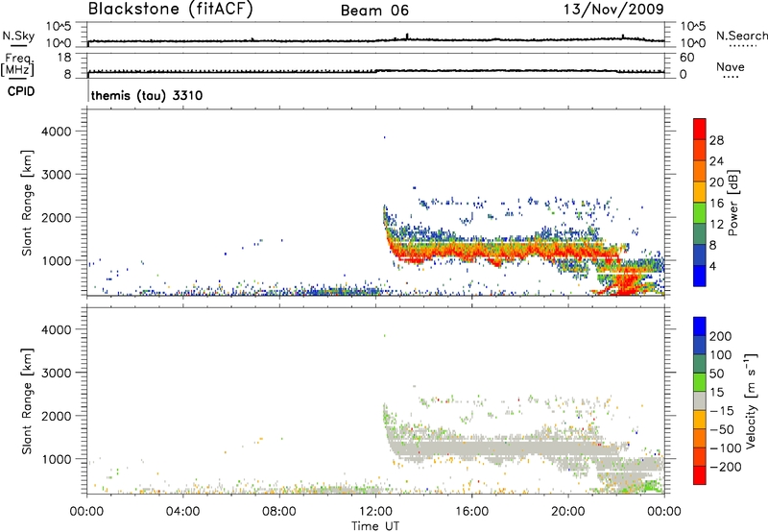Click the "3000" range tick on power panel
The width and height of the screenshot is (768, 532).
point(57,175)
